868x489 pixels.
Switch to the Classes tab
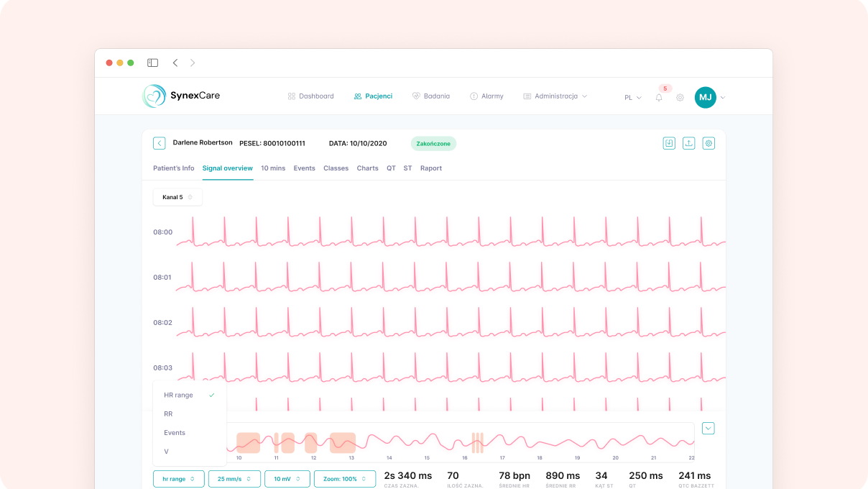point(336,168)
